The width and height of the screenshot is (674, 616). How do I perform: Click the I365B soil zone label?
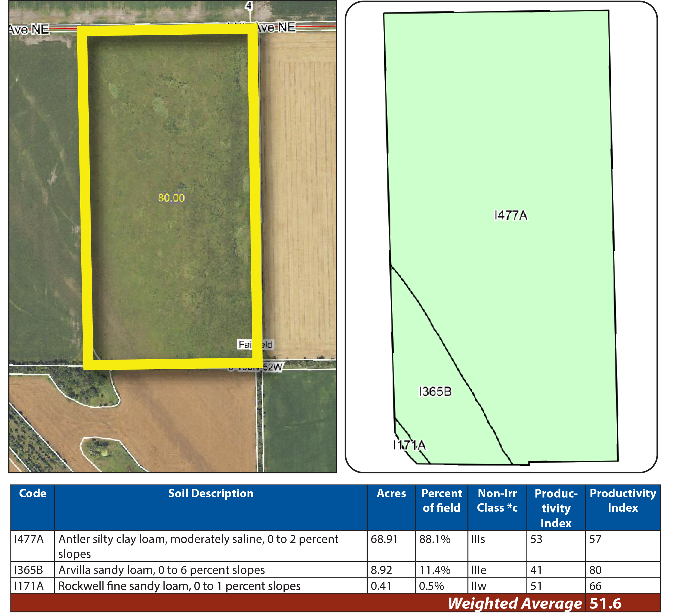[x=435, y=391]
